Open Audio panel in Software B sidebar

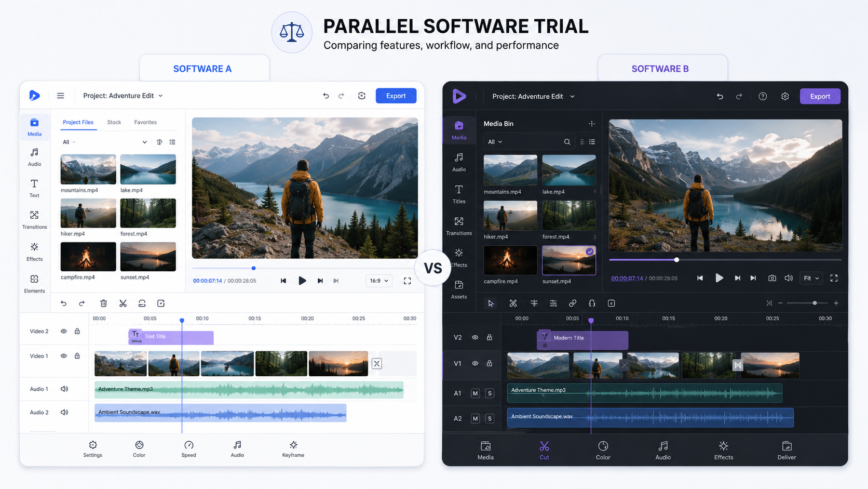tap(459, 162)
